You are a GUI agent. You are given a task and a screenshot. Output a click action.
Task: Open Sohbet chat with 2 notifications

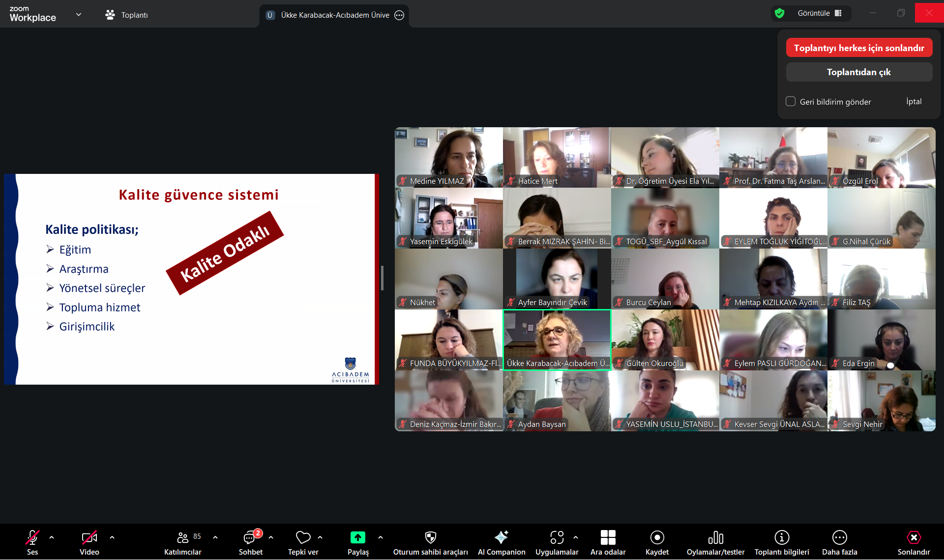click(x=250, y=537)
